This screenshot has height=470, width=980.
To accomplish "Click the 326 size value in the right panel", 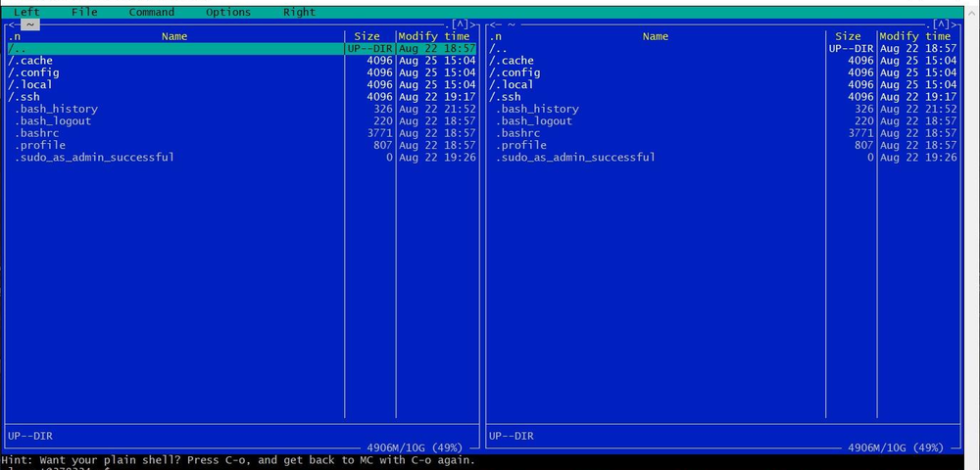I will point(864,109).
